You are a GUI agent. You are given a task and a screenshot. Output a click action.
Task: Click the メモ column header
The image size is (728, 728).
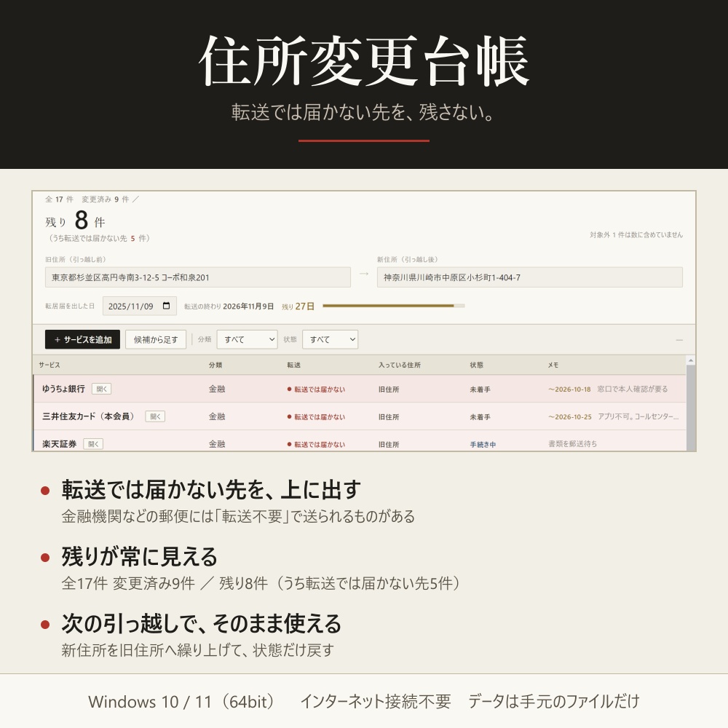[x=553, y=365]
